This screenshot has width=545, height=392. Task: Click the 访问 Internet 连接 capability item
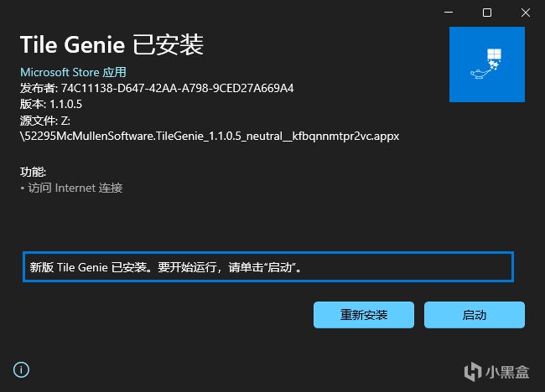click(71, 188)
